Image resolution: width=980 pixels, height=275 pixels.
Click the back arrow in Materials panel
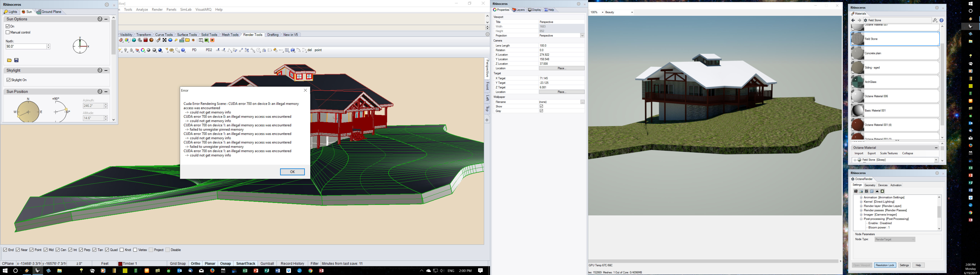coord(853,20)
